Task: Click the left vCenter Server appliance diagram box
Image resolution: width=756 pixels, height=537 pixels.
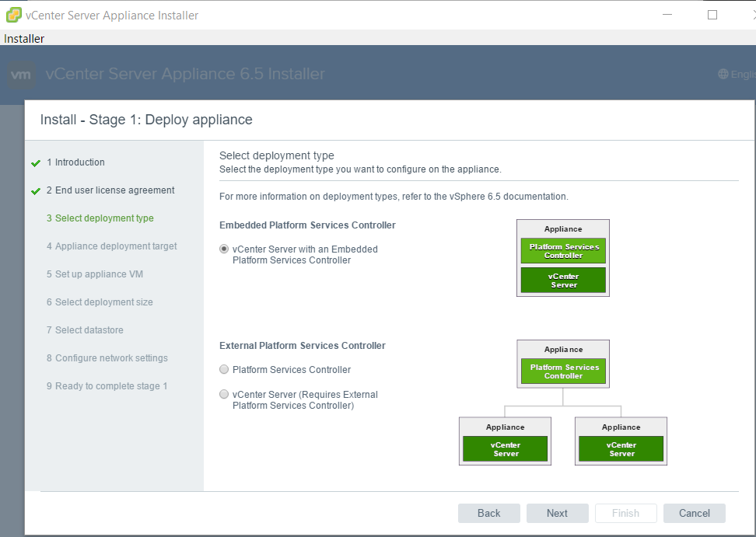Action: pyautogui.click(x=505, y=441)
